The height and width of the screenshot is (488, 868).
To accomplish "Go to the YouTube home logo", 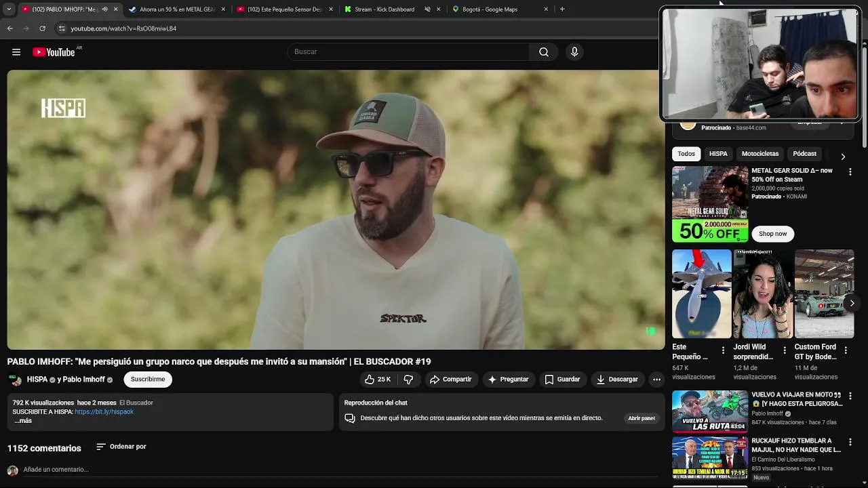I will [x=54, y=52].
